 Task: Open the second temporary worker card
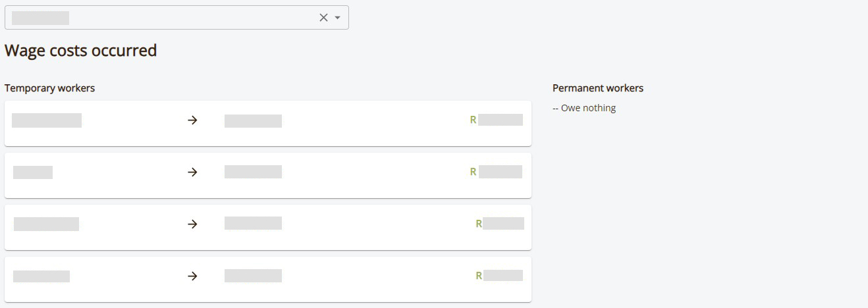[x=268, y=175]
